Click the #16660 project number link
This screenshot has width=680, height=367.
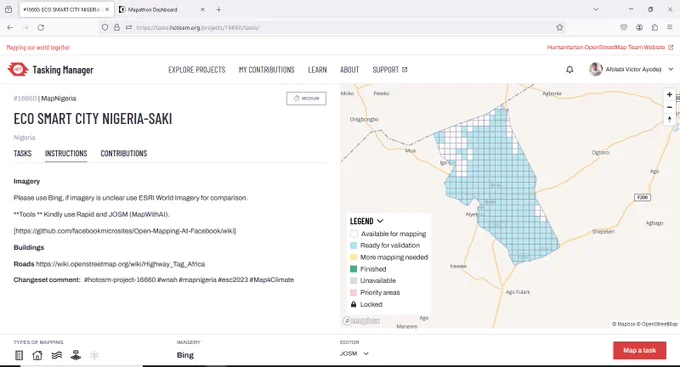[25, 98]
